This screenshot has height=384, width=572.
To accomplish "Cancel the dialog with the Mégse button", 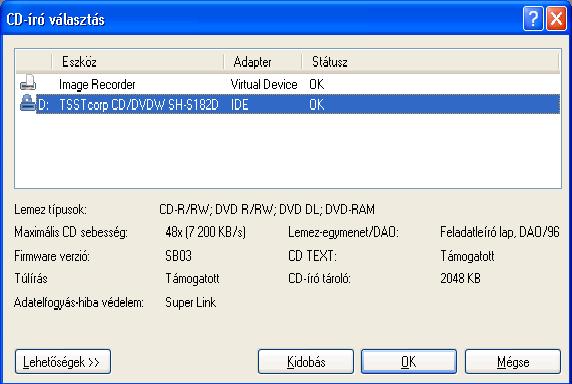I will [513, 362].
